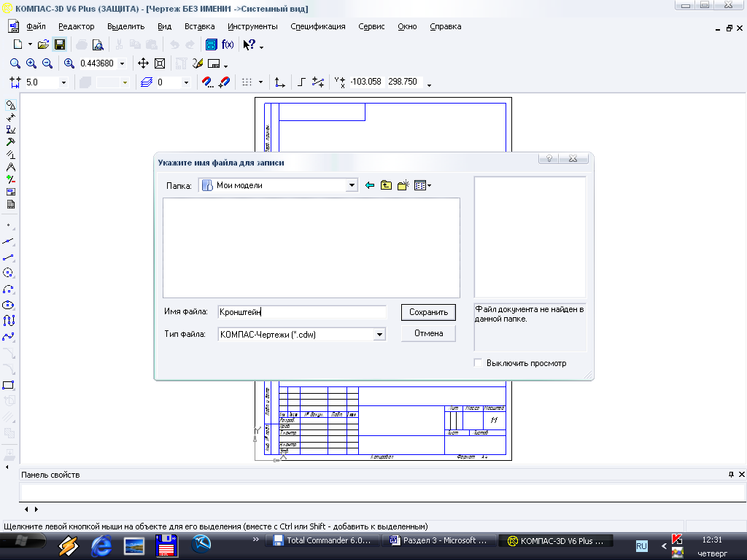Viewport: 747px width, 560px height.
Task: Expand the cursor step 5.0 dropdown
Action: point(63,82)
